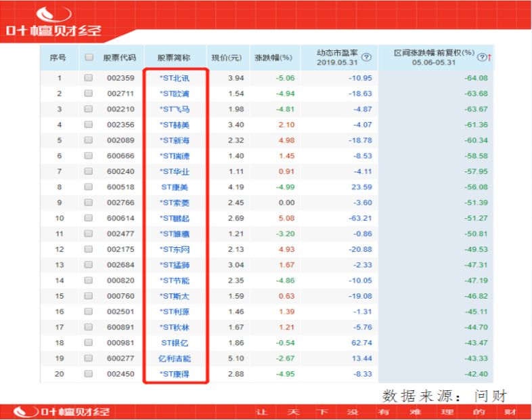532x420 pixels.
Task: Open the ST康美 stock link
Action: [x=175, y=187]
